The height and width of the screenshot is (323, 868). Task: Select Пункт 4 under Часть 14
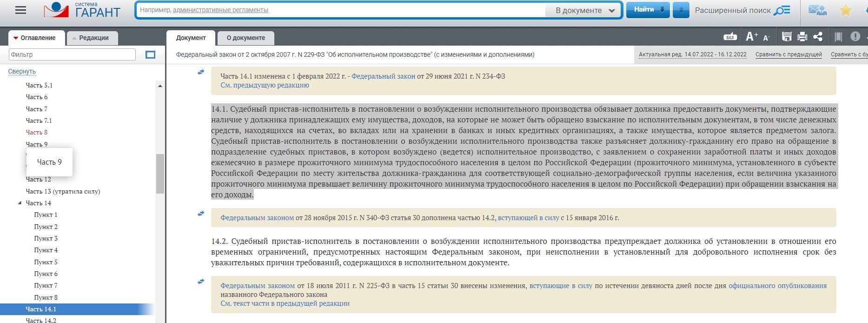point(46,250)
